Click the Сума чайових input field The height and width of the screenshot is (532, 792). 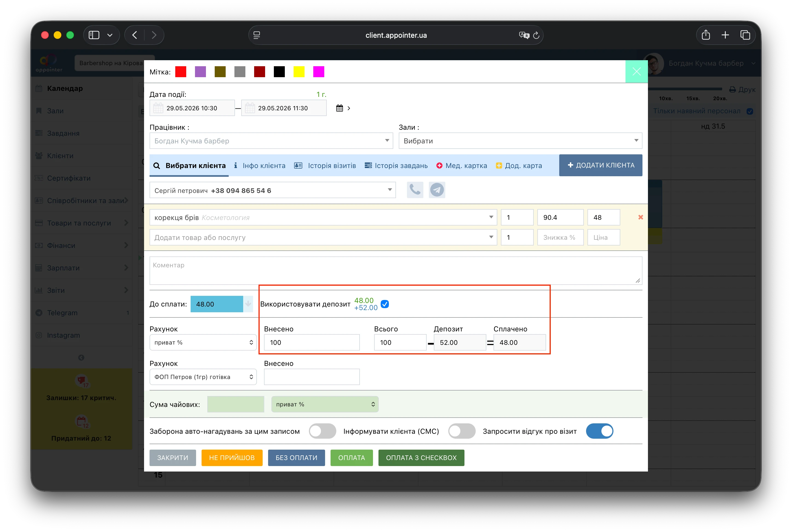(x=236, y=404)
